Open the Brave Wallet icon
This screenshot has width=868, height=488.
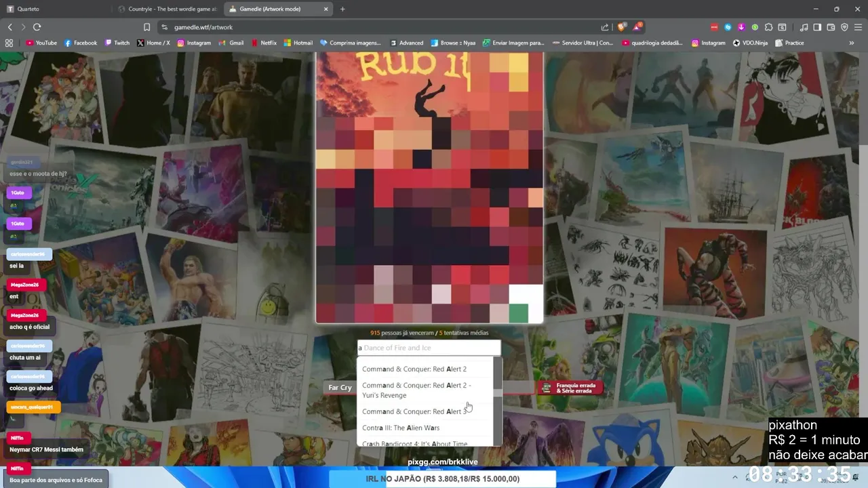coord(831,27)
